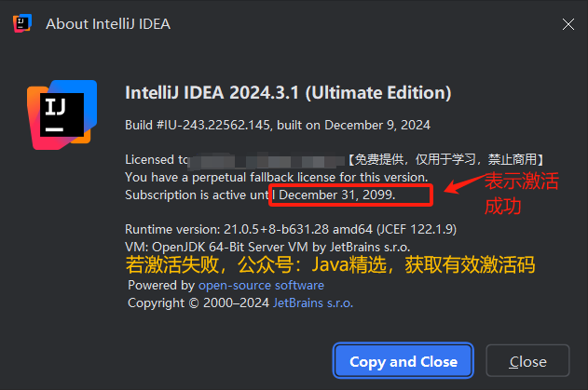Close the About dialog with the X
The height and width of the screenshot is (390, 588).
[568, 24]
